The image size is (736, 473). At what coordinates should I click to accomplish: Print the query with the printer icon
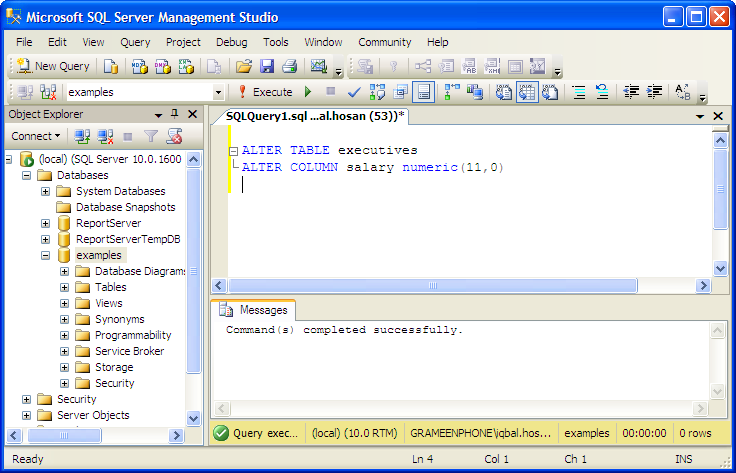click(x=290, y=67)
